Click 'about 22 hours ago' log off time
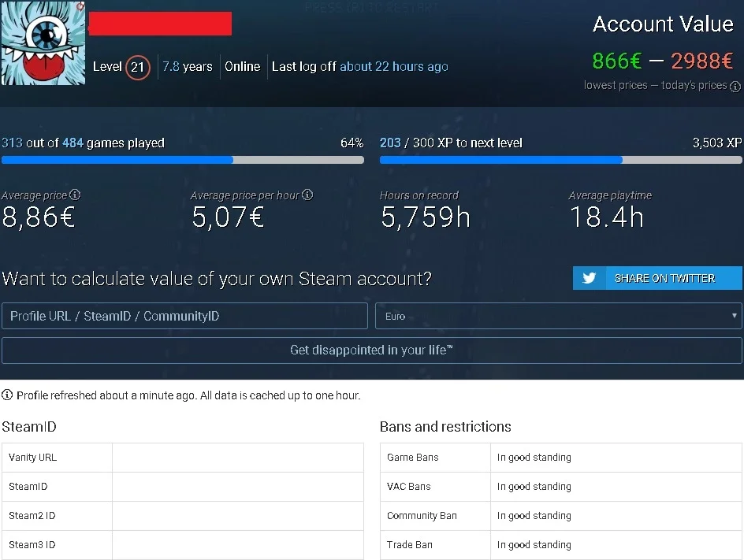Viewport: 744px width, 560px height. (x=394, y=66)
